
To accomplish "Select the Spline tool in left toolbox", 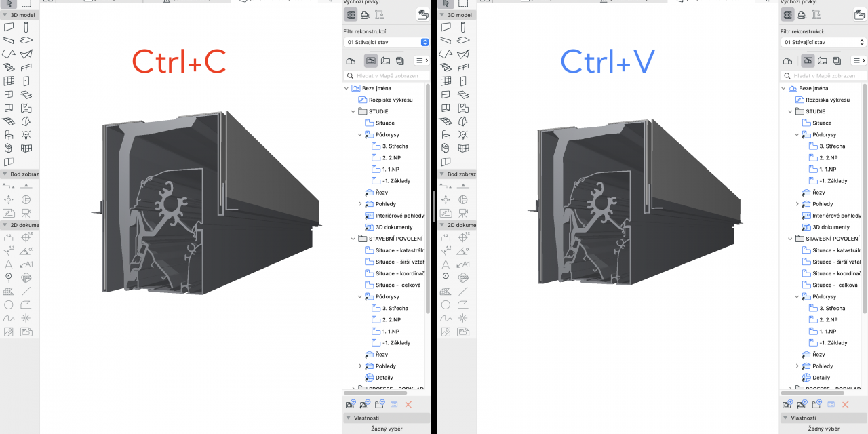I will tap(9, 318).
